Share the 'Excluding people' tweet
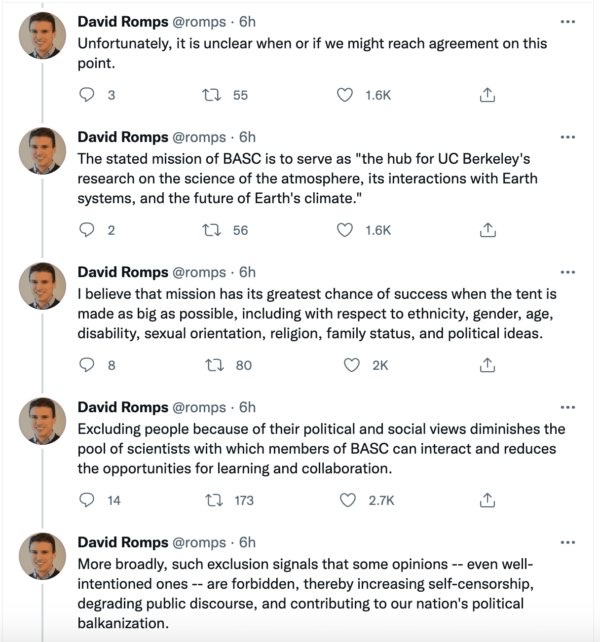600x642 pixels. click(488, 500)
